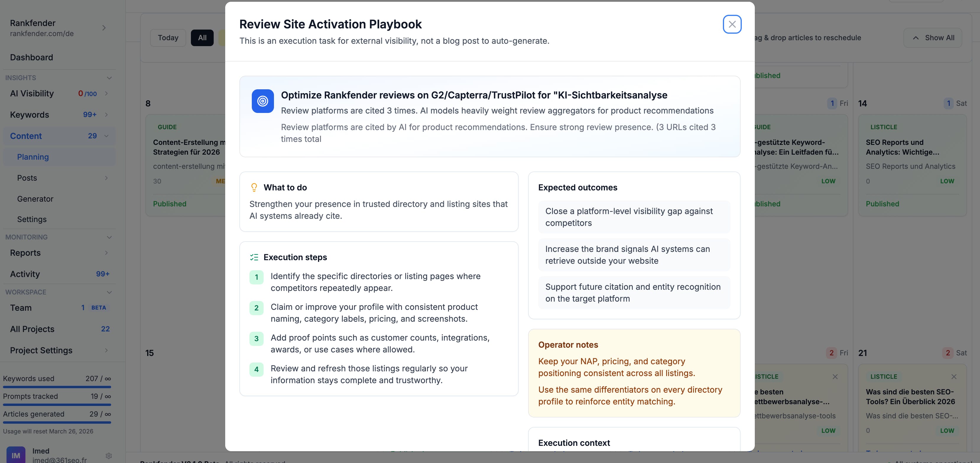980x463 pixels.
Task: Dismiss Friday listicle card with X icon
Action: (x=835, y=377)
